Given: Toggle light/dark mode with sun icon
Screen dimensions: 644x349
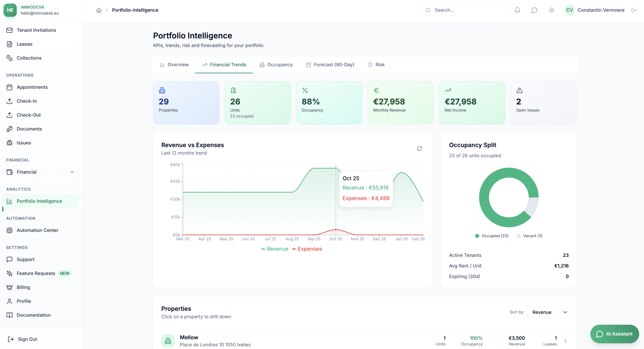Looking at the screenshot, I should point(552,10).
